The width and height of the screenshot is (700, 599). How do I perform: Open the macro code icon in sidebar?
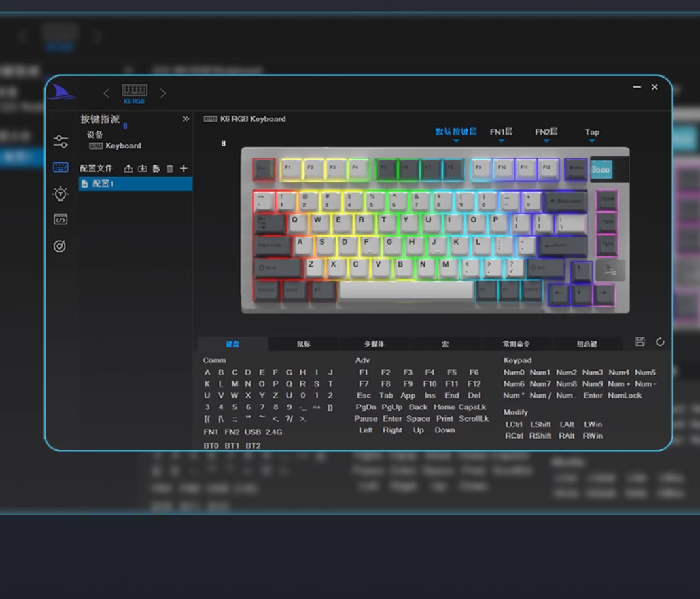click(60, 220)
